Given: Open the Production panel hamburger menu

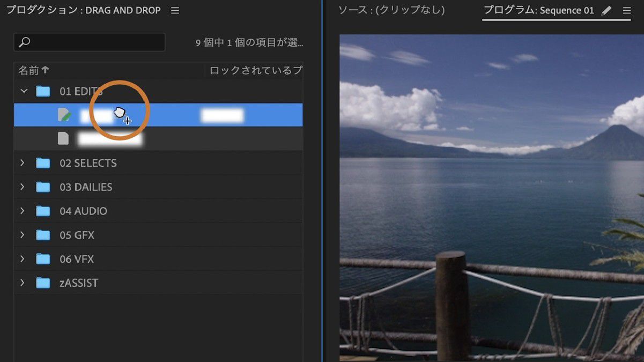Looking at the screenshot, I should [175, 11].
